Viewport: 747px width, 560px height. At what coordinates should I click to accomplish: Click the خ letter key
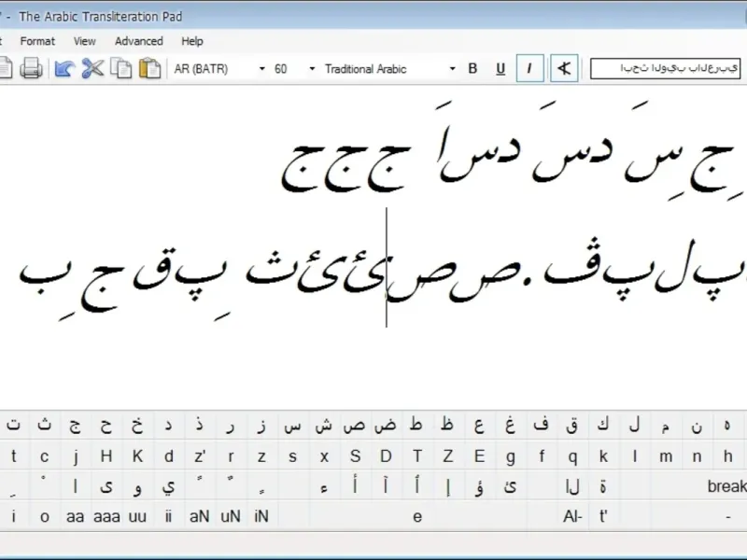click(x=137, y=425)
